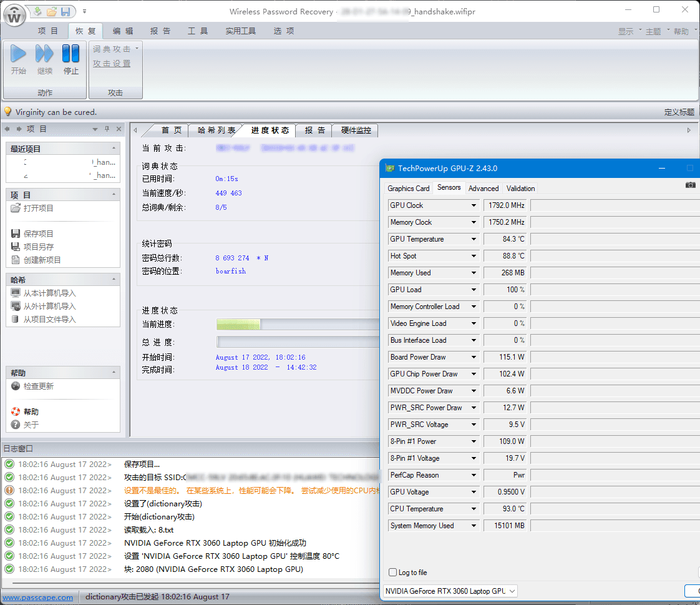
Task: Open the 实用工具 ribbon tab
Action: point(241,31)
